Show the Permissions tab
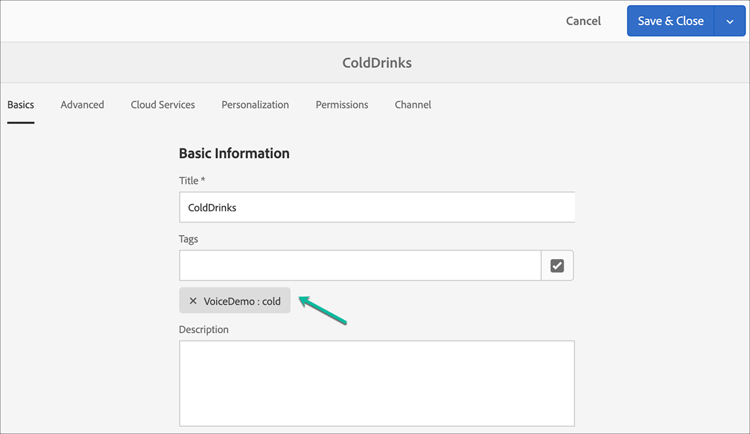Image resolution: width=750 pixels, height=434 pixels. 341,104
